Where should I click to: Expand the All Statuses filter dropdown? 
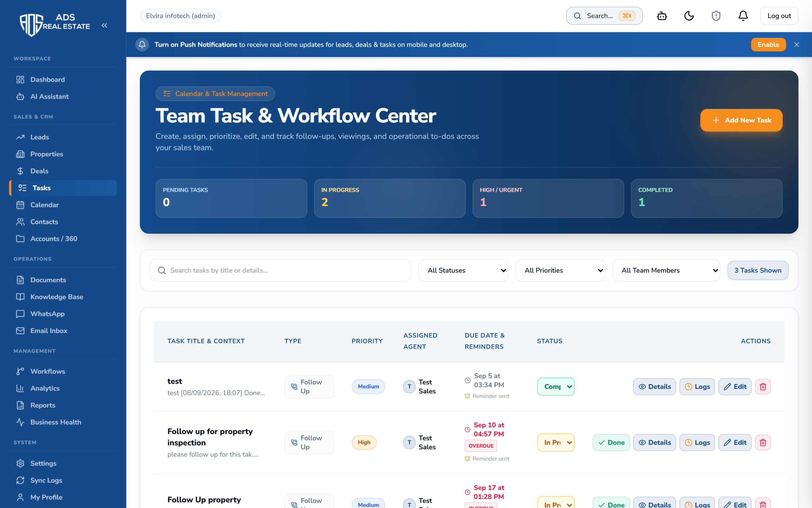click(x=463, y=271)
